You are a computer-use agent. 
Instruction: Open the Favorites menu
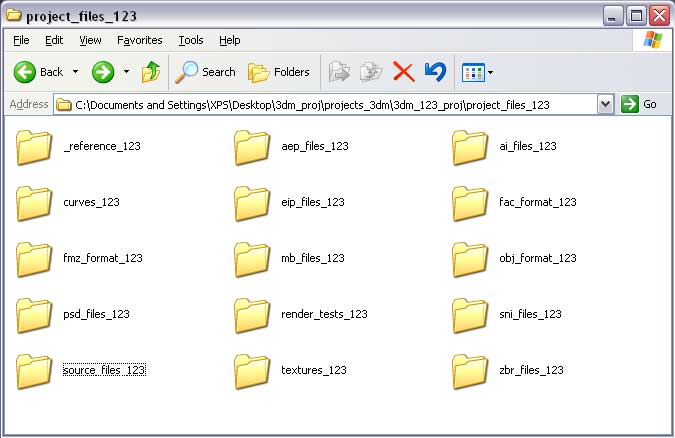click(139, 40)
